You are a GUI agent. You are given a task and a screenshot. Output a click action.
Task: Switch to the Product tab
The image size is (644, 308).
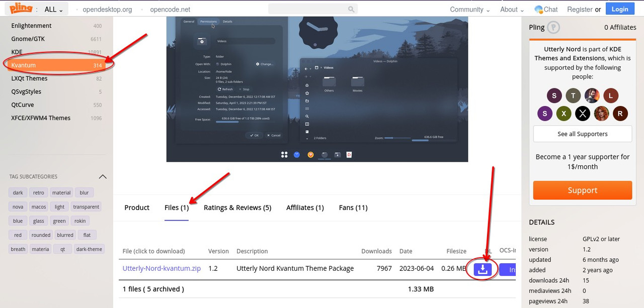pos(137,208)
